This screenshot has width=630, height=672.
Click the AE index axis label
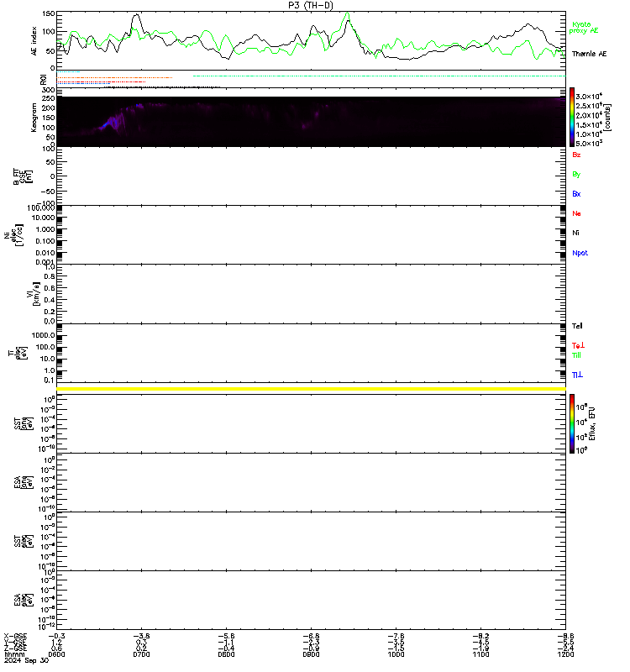(x=34, y=40)
